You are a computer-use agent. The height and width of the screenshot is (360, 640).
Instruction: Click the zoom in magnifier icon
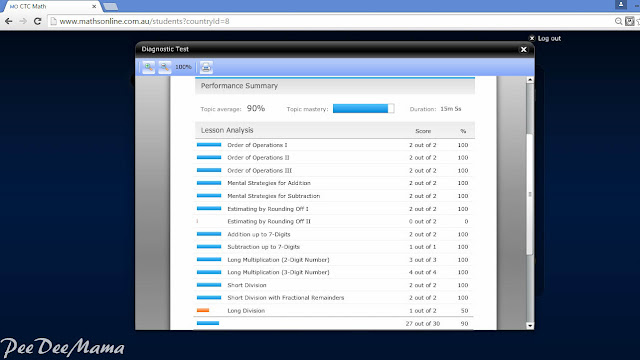point(149,67)
